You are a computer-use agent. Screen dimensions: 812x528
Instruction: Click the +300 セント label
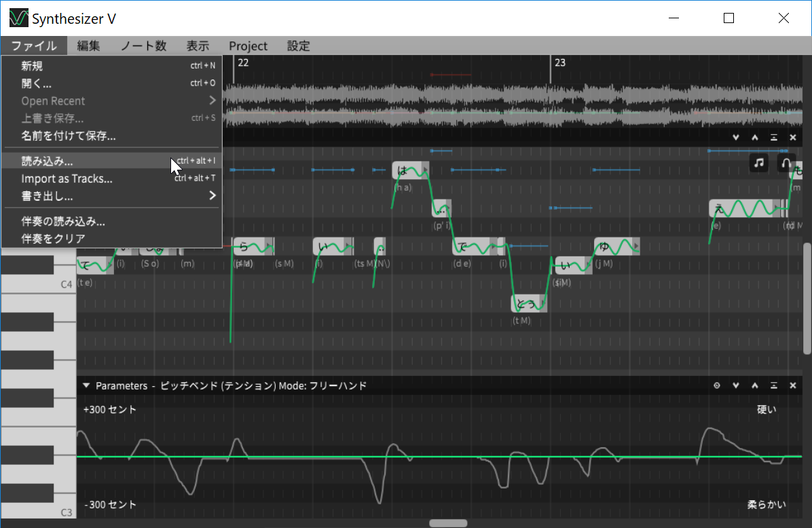click(x=110, y=409)
